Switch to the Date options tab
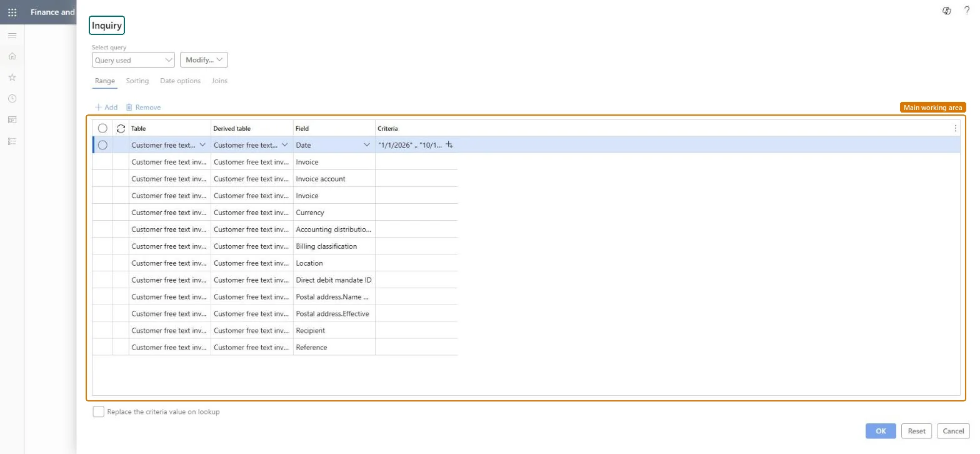980x454 pixels. click(x=180, y=81)
